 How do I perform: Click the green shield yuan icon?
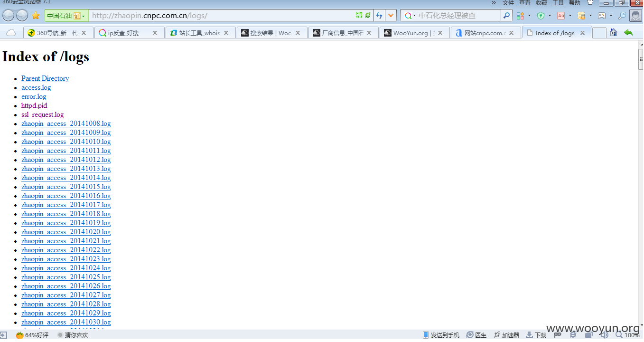coord(541,16)
